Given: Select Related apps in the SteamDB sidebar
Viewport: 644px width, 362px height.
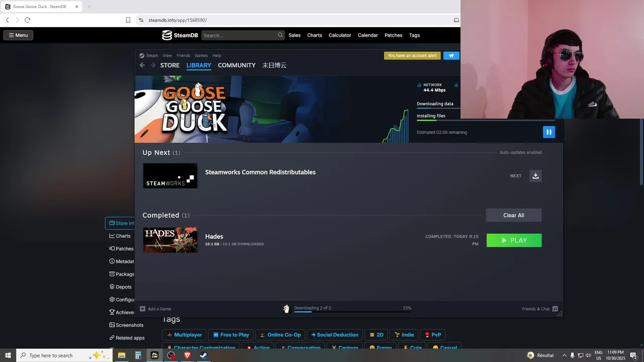Looking at the screenshot, I should pyautogui.click(x=127, y=338).
